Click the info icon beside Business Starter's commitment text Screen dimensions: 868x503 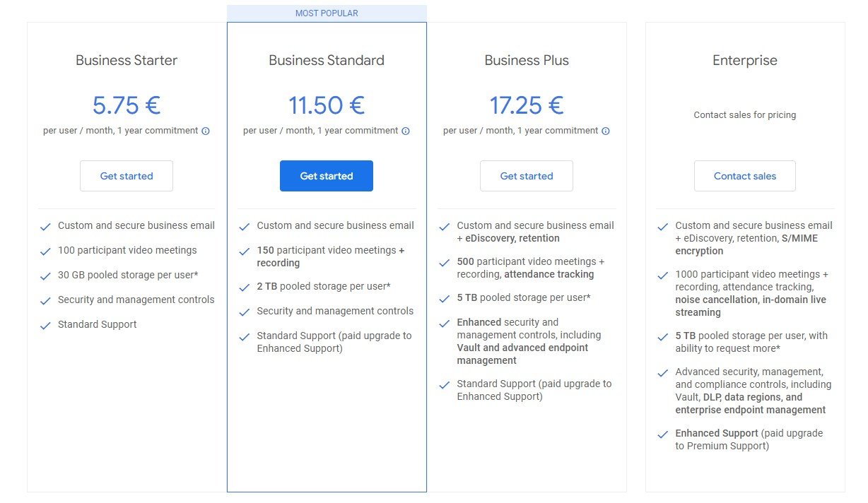pos(205,131)
